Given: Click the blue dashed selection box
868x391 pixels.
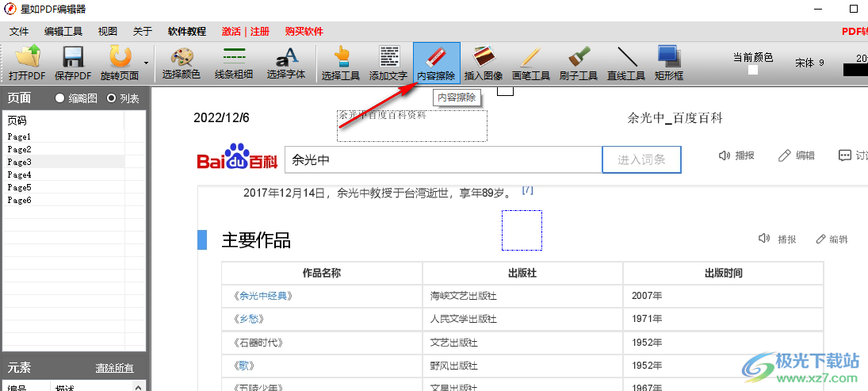Looking at the screenshot, I should point(522,230).
